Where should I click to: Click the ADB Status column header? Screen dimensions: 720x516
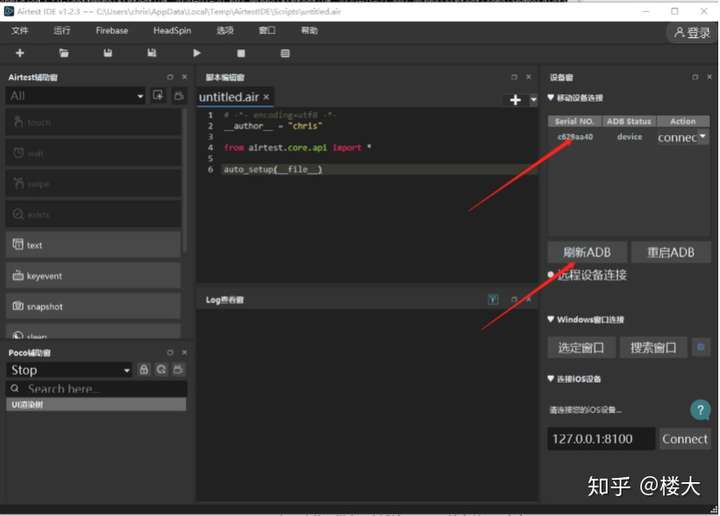(629, 121)
